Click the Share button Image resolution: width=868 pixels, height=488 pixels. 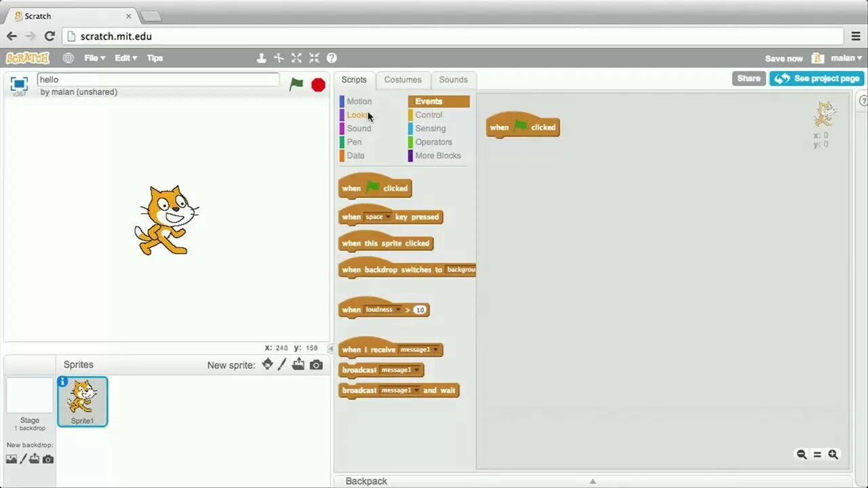coord(749,79)
